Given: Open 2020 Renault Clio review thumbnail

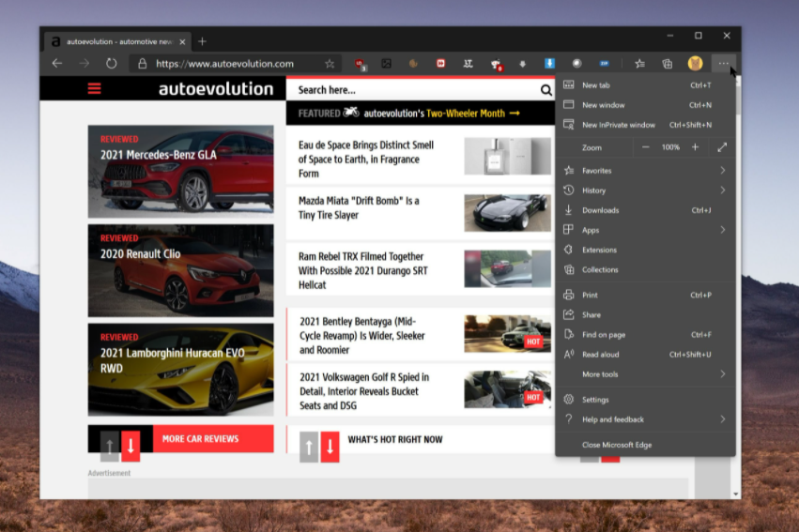Looking at the screenshot, I should (181, 271).
